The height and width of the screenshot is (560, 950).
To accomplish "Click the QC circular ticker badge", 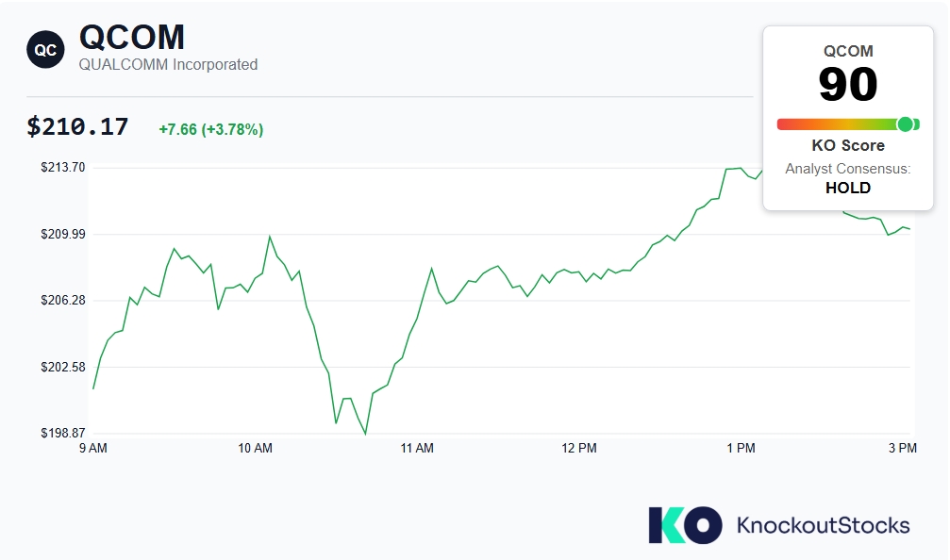I will [x=45, y=50].
